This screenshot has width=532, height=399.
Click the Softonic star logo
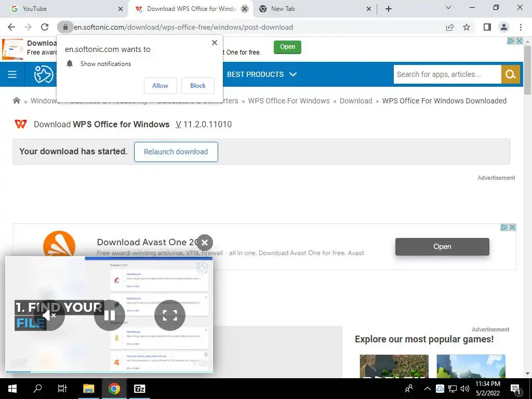(x=44, y=74)
